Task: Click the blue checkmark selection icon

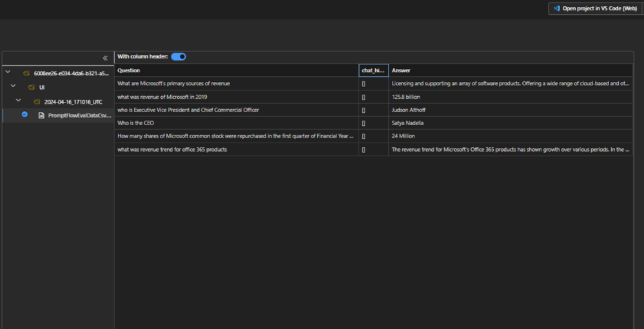Action: [24, 115]
